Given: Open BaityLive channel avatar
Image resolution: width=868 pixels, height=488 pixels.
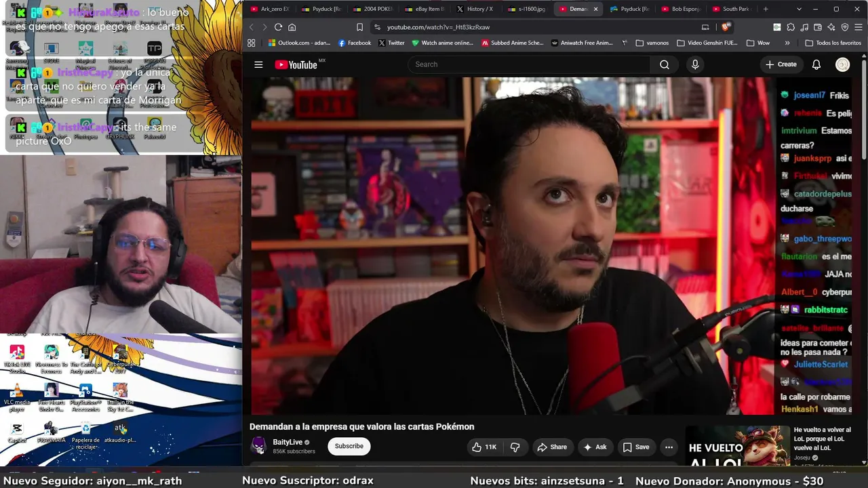Looking at the screenshot, I should (x=259, y=446).
